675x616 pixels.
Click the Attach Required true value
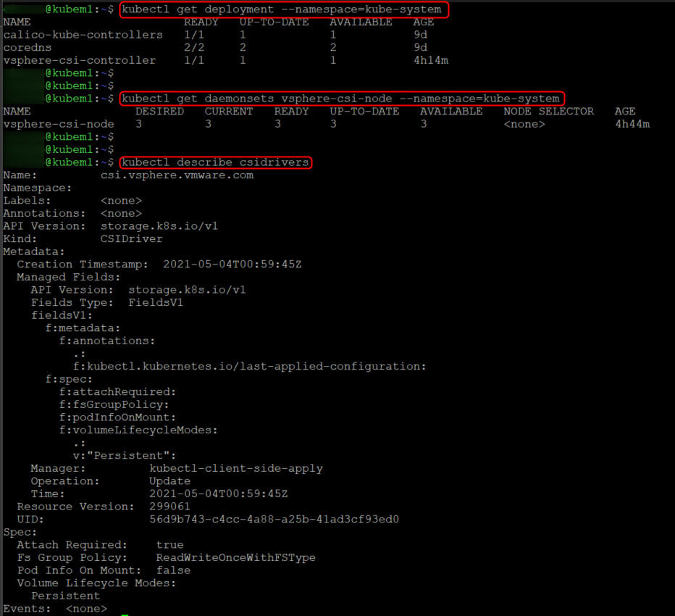pos(169,544)
